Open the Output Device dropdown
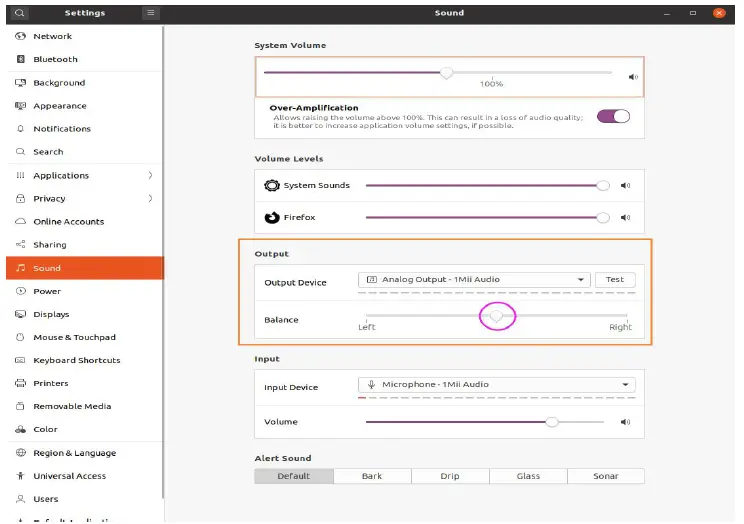Viewport: 744px width, 524px height. coord(473,280)
